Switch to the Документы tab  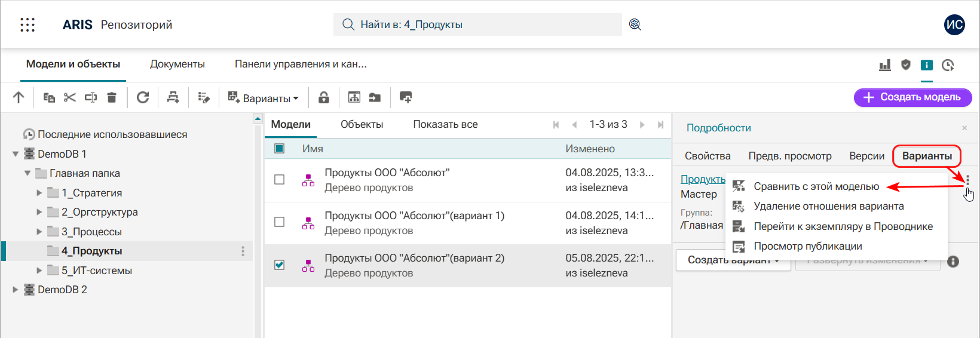coord(177,64)
